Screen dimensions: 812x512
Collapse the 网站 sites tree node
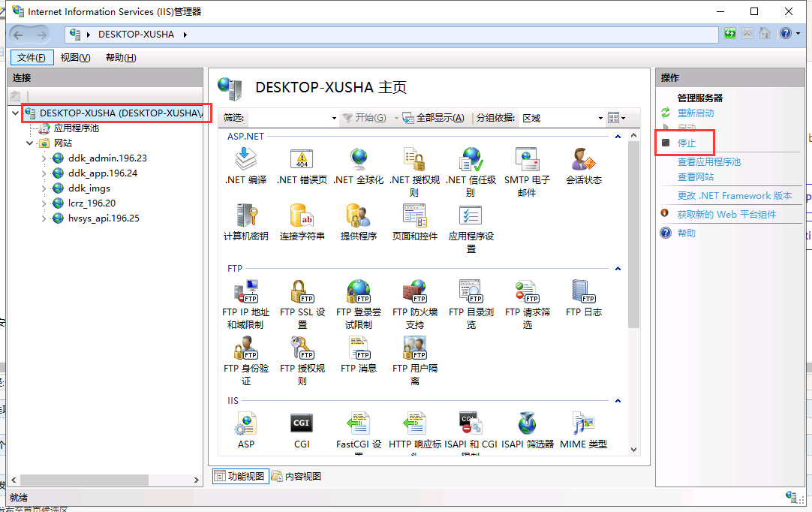[x=29, y=143]
